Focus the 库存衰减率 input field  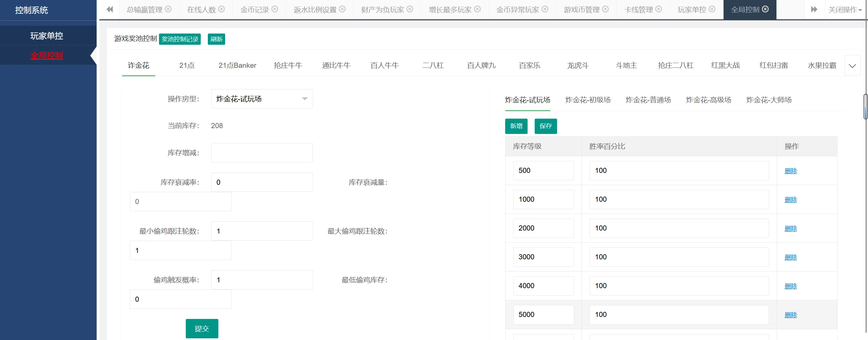click(x=262, y=182)
